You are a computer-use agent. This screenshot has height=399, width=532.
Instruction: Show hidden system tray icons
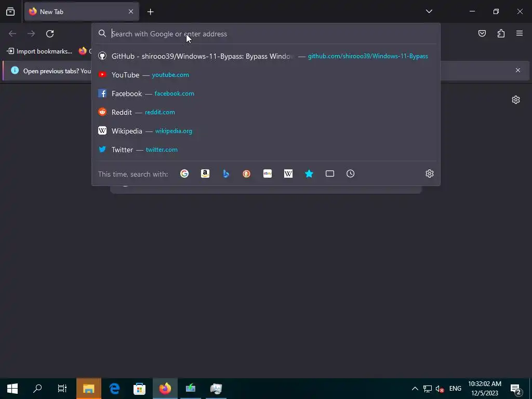click(415, 389)
